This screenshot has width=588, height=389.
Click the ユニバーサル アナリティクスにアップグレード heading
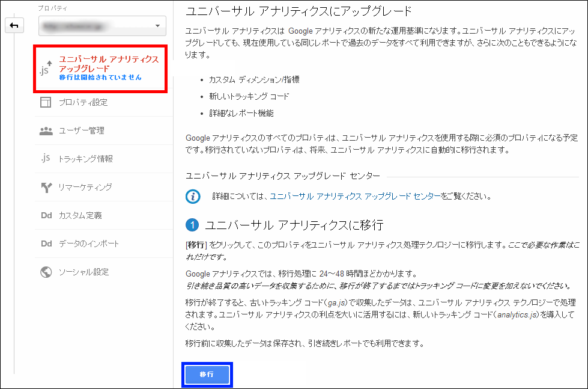299,10
